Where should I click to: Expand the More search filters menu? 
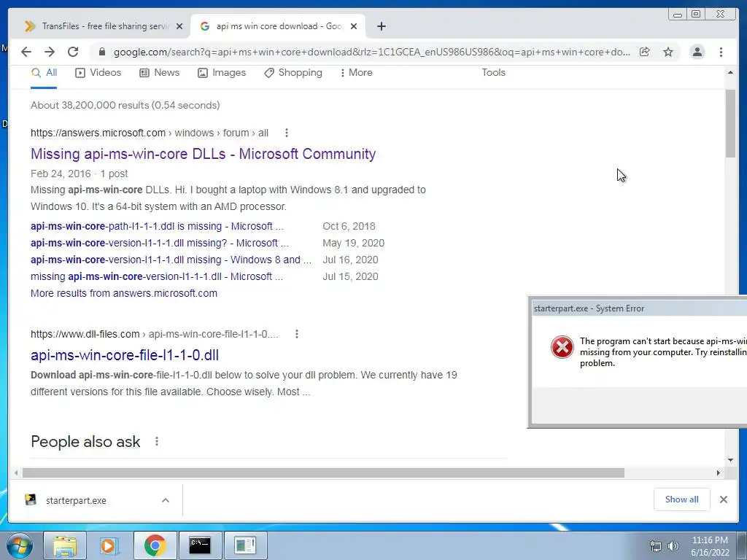point(356,73)
